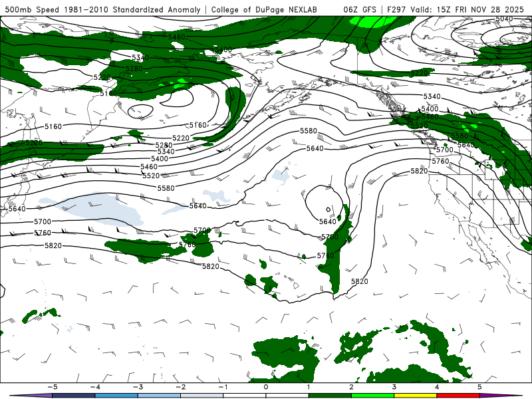
Task: Click the '500mb Speed 1981-2010 Standardized Anomaly' title
Action: pyautogui.click(x=103, y=9)
